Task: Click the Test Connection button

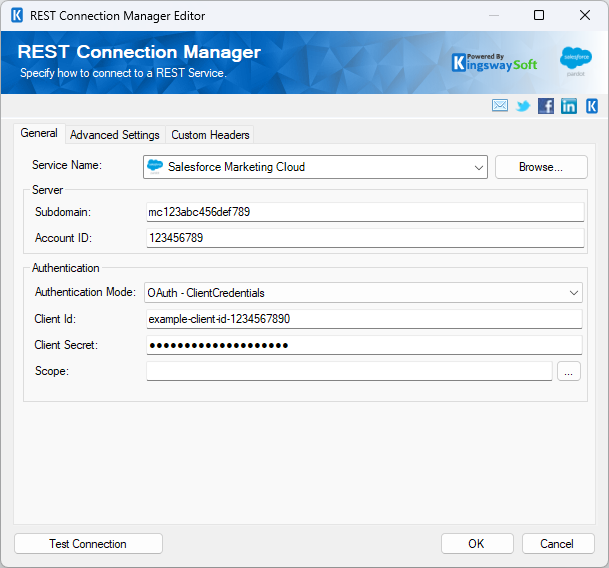Action: pos(88,544)
